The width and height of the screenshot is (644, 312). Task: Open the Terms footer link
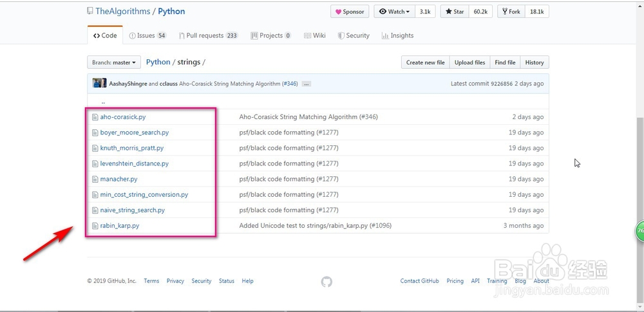pos(151,281)
